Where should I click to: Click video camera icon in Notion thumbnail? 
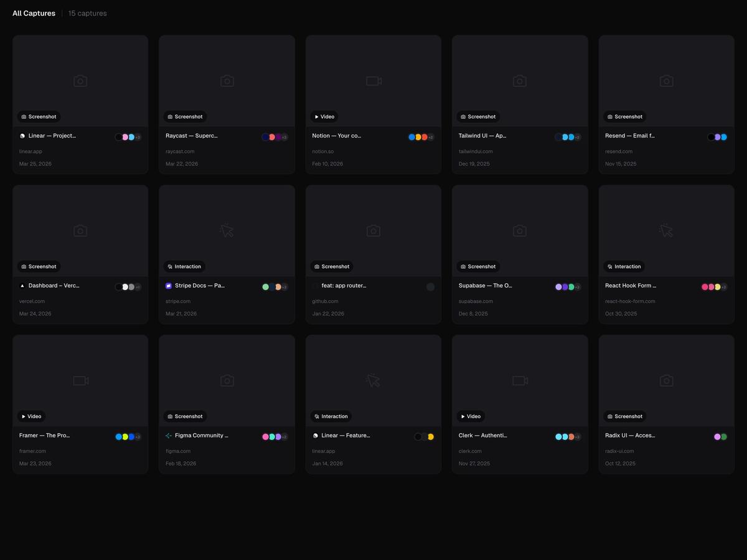click(x=374, y=81)
